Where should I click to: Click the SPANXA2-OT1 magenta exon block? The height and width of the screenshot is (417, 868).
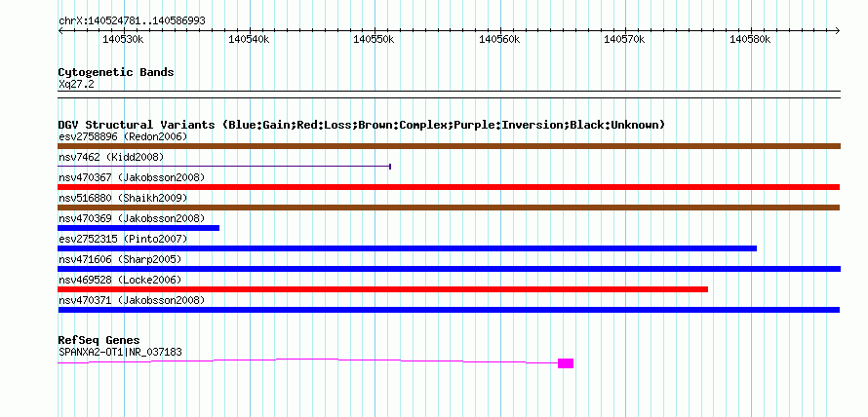tap(566, 363)
